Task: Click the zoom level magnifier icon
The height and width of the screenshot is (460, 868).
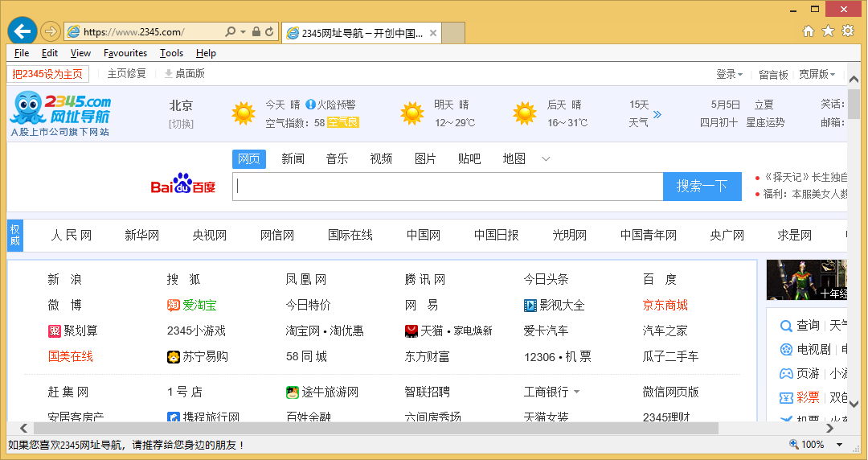Action: (794, 444)
